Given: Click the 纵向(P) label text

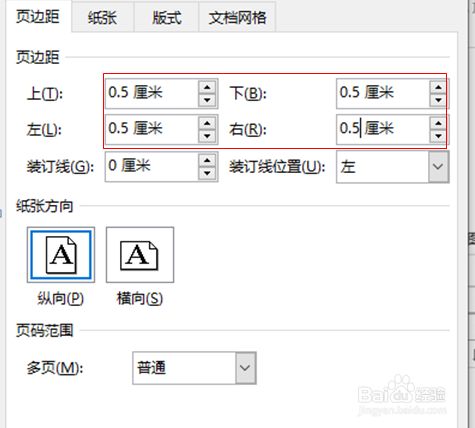Looking at the screenshot, I should 61,298.
